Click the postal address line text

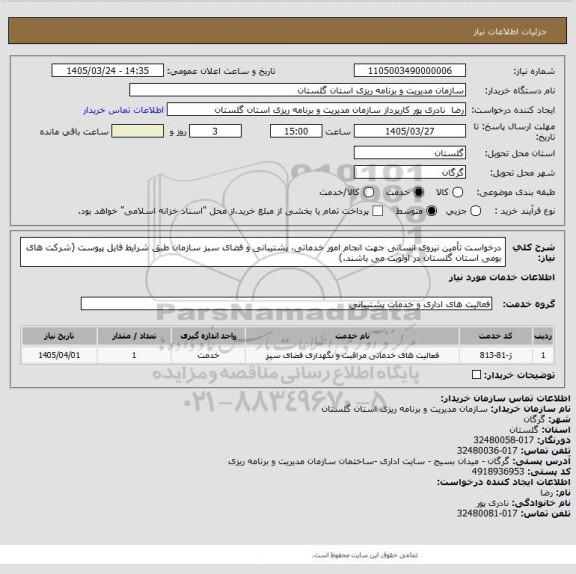point(368,461)
